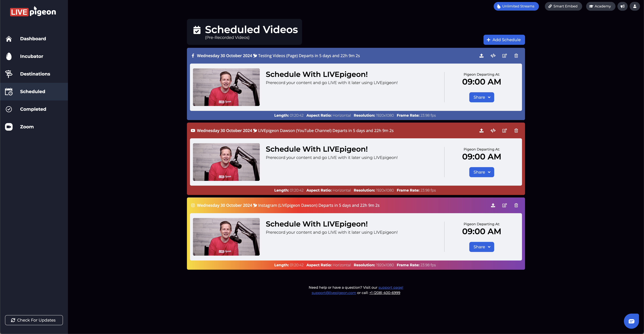Open the chat support bubble
This screenshot has width=644, height=334.
click(631, 321)
